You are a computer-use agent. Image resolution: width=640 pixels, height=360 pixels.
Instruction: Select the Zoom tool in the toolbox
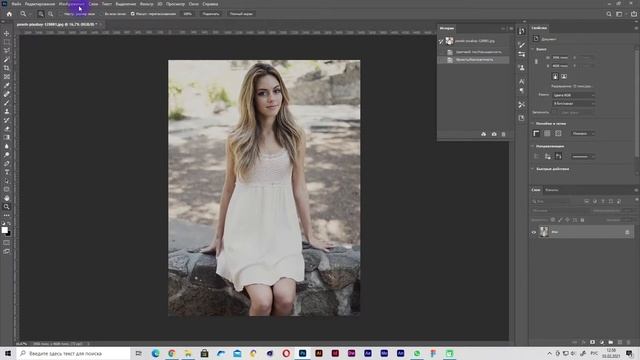7,207
